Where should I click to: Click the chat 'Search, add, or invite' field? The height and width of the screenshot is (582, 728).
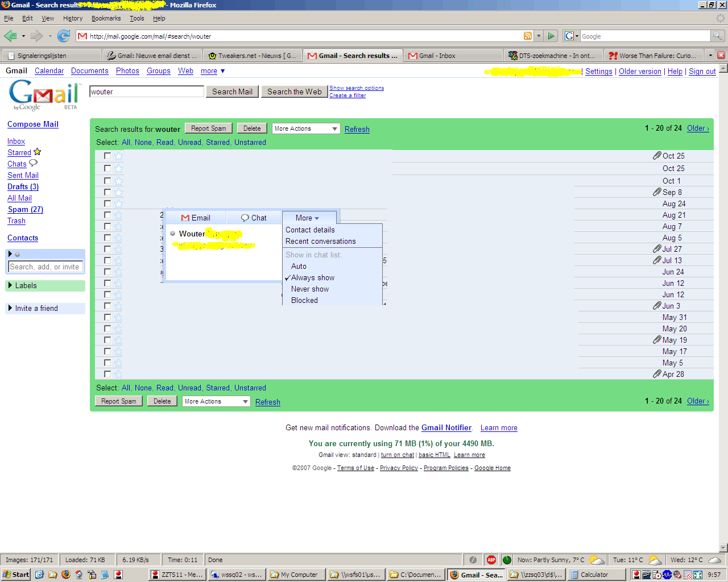pos(45,267)
